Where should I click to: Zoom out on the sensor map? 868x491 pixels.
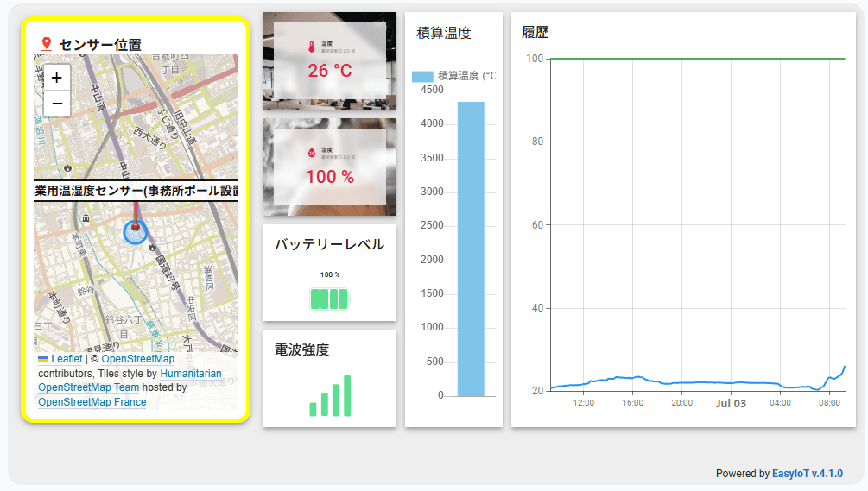[x=56, y=104]
